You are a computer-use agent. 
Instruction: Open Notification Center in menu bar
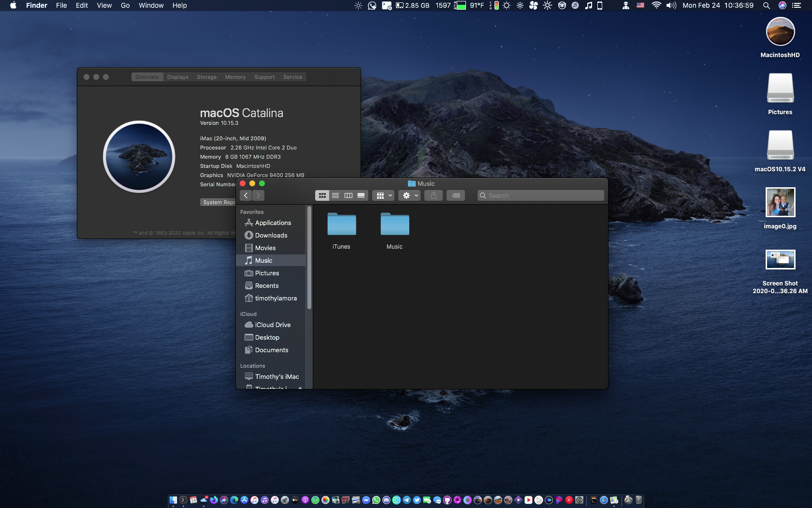797,5
